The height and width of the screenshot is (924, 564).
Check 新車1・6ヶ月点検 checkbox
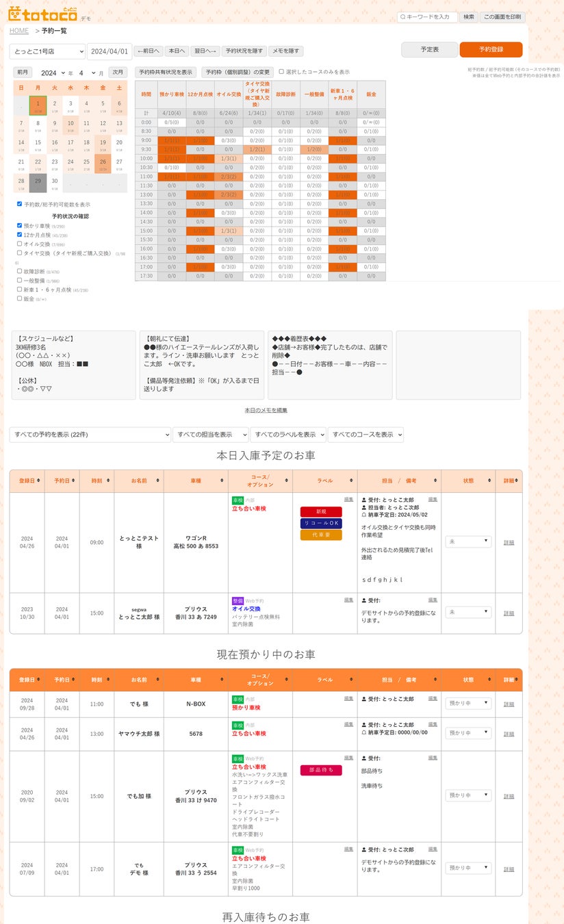(19, 289)
